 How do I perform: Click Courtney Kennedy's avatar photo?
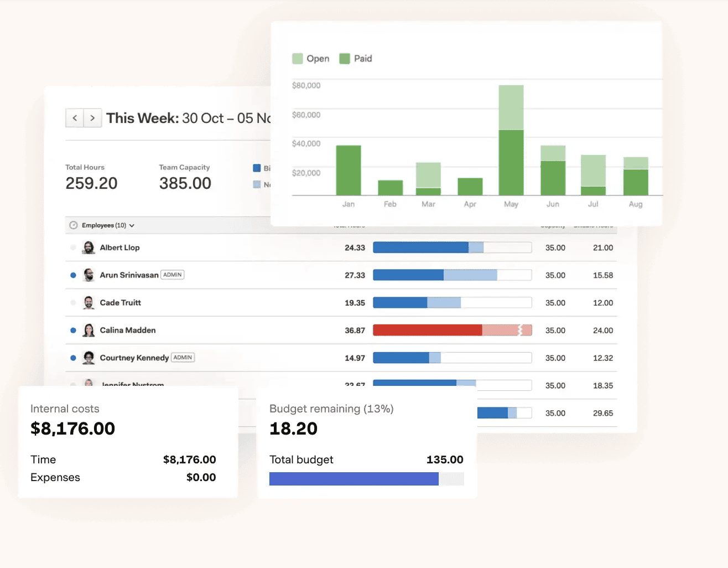(x=89, y=358)
